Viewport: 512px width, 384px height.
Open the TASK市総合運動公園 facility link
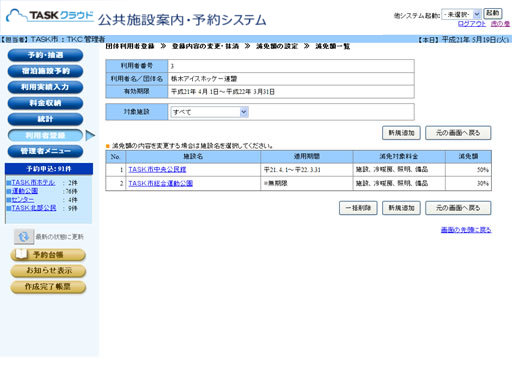[161, 183]
